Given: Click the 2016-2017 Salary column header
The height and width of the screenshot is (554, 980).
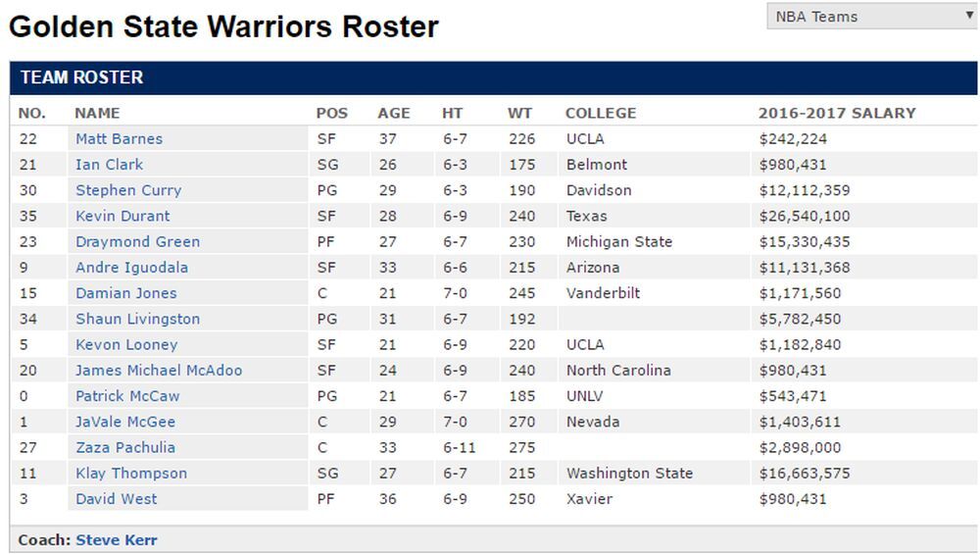Looking at the screenshot, I should (837, 113).
